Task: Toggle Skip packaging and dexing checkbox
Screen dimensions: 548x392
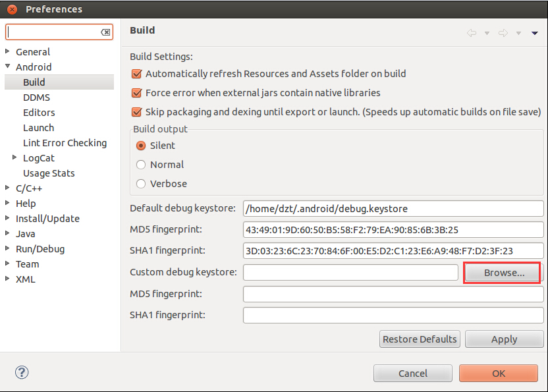Action: [136, 112]
